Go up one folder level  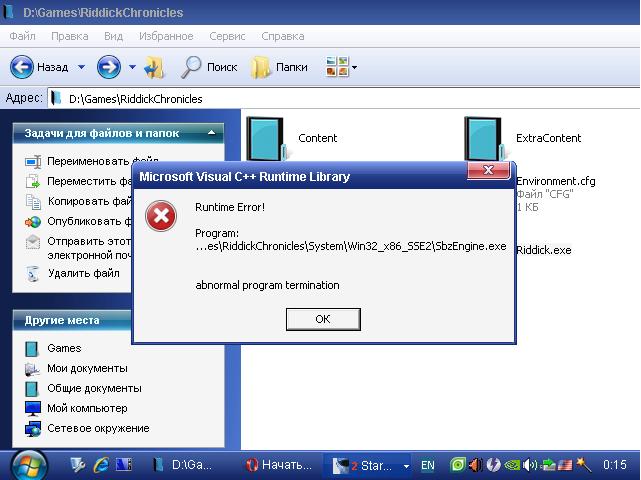tap(155, 67)
